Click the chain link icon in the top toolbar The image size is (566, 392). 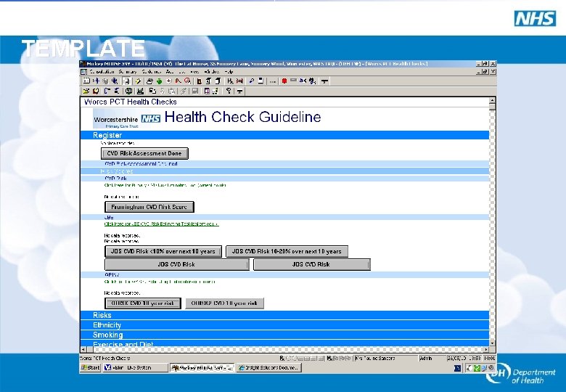pos(252,81)
